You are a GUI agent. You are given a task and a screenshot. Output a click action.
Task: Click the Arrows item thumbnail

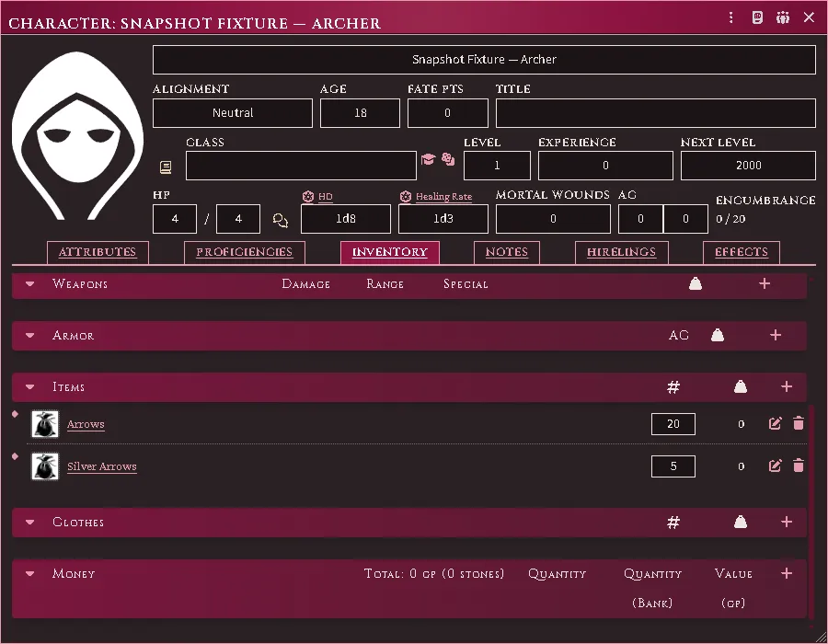click(x=45, y=424)
